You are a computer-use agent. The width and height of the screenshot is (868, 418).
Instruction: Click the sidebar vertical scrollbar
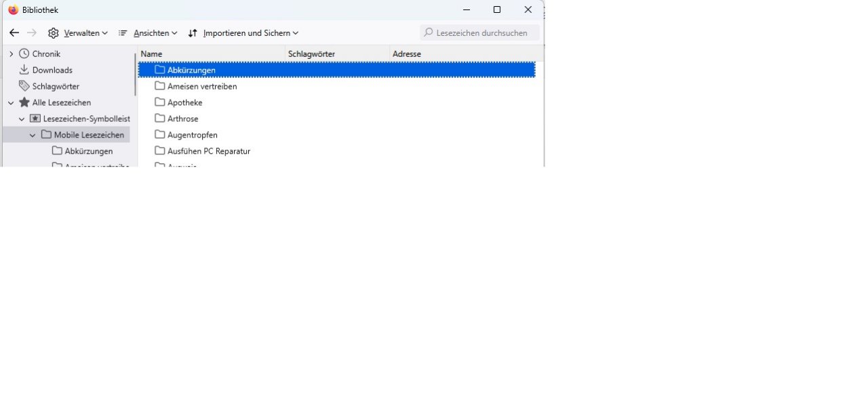coord(135,75)
